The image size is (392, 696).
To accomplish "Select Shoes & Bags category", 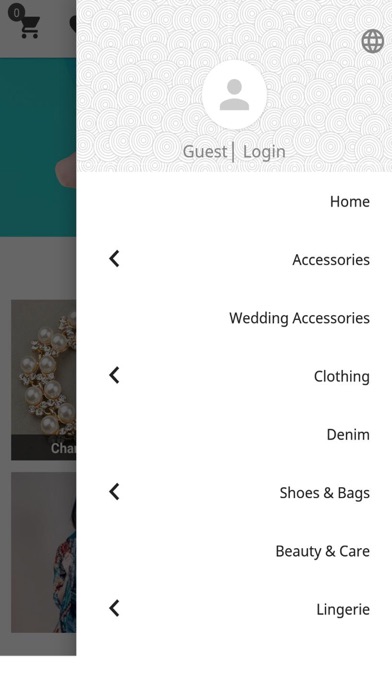I will tap(325, 493).
